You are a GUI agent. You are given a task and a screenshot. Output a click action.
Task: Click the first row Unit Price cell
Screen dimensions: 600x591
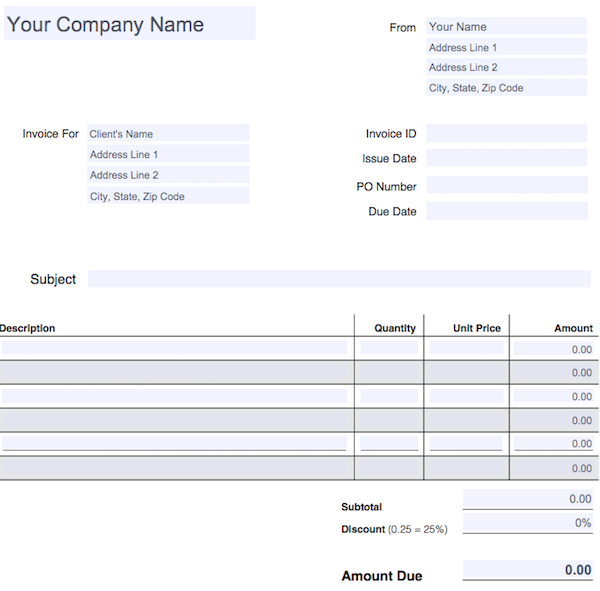(466, 348)
